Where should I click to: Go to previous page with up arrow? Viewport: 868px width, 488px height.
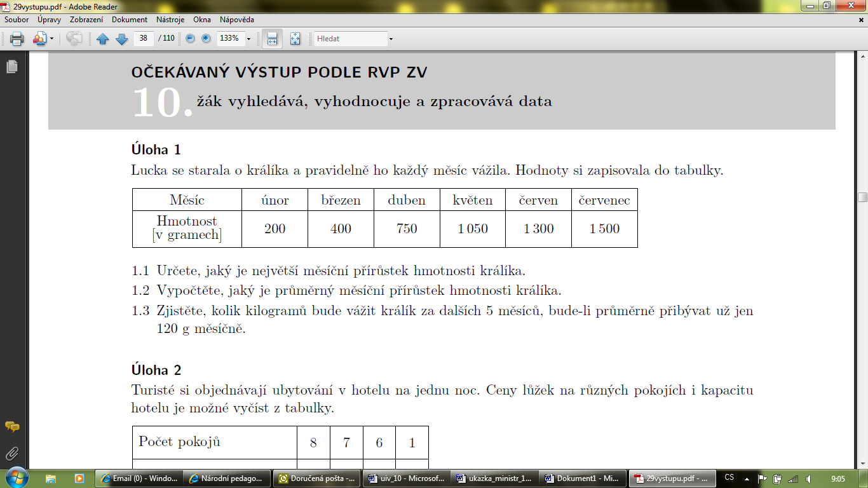coord(103,39)
